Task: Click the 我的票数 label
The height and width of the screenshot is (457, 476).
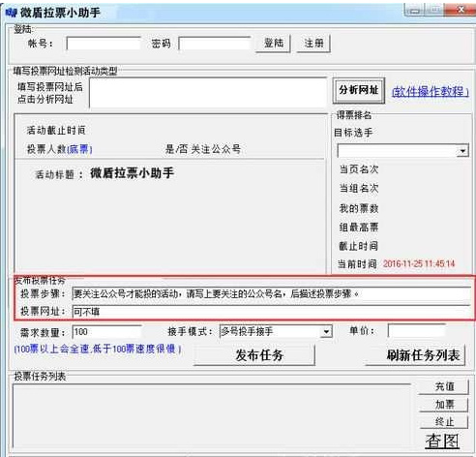Action: point(358,208)
